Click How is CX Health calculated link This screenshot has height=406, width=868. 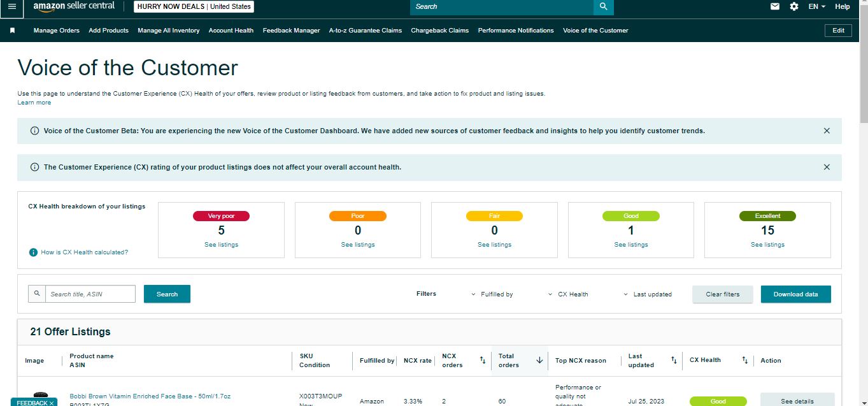84,252
